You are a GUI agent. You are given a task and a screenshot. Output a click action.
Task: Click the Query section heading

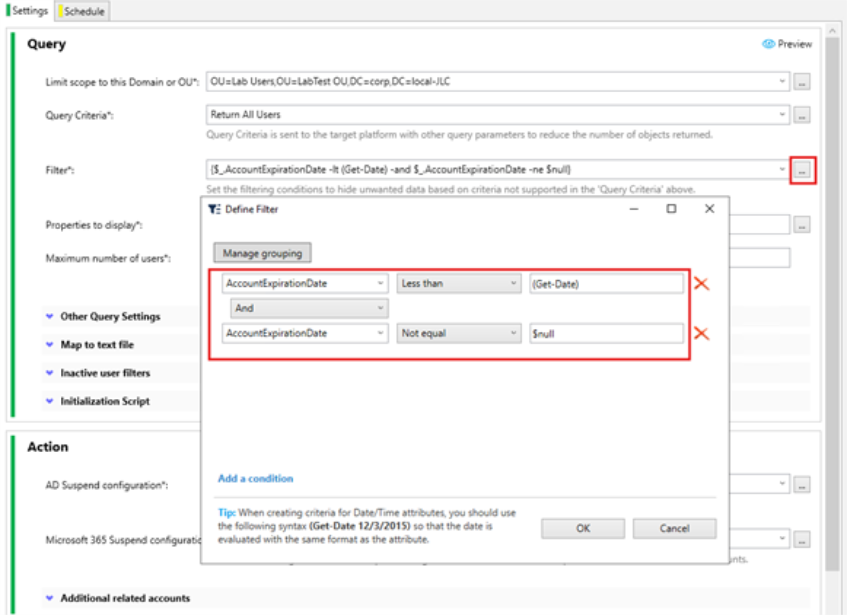46,44
